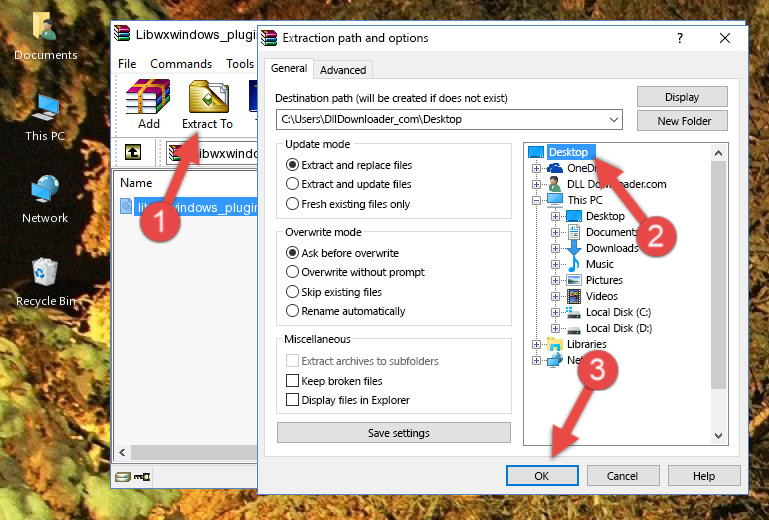Select Desktop root in folder tree
This screenshot has height=520, width=769.
(568, 152)
